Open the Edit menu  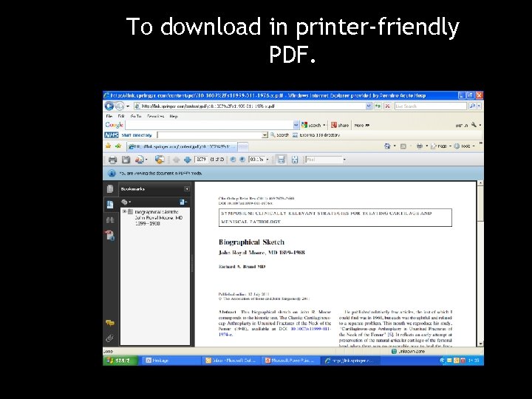tap(120, 116)
